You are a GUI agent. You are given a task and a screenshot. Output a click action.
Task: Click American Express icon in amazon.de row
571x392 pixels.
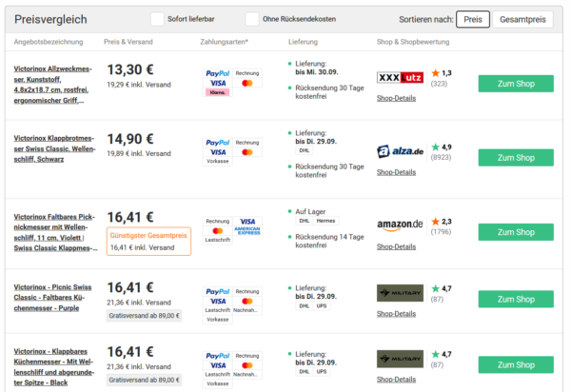(x=247, y=231)
